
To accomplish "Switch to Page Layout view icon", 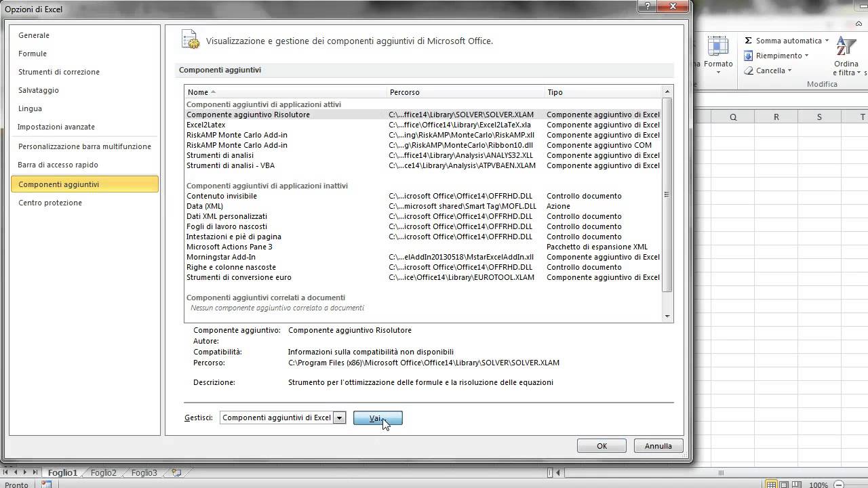I will [x=784, y=485].
